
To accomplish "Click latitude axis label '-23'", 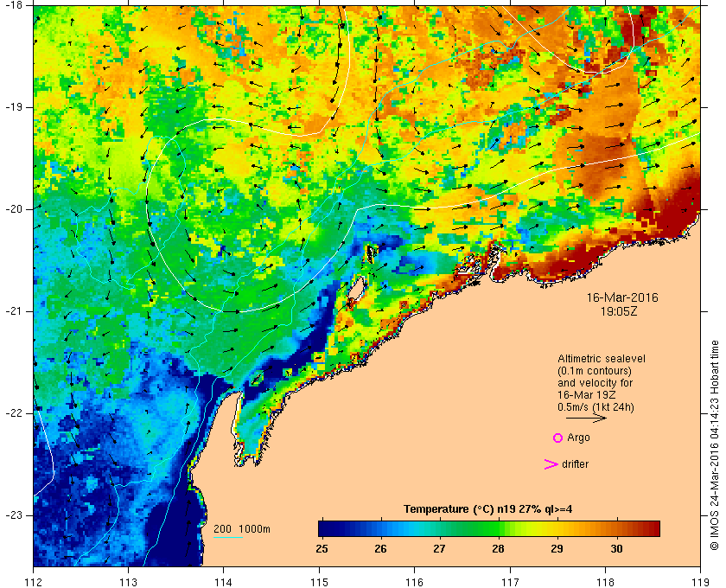I will point(13,515).
